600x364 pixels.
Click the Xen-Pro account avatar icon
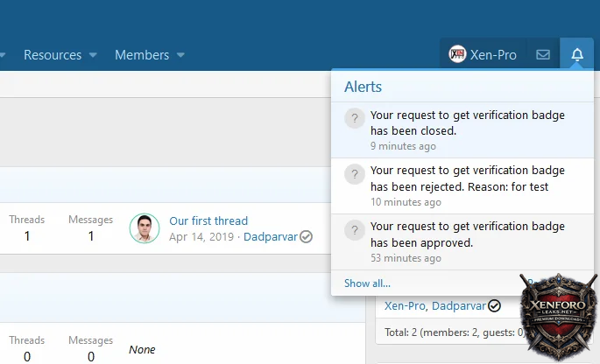tap(457, 54)
